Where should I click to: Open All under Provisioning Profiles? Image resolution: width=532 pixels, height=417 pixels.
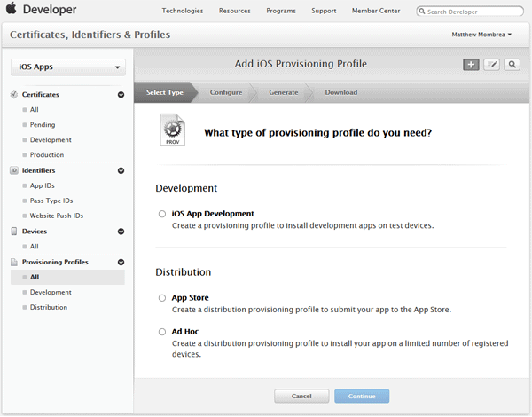click(x=67, y=277)
